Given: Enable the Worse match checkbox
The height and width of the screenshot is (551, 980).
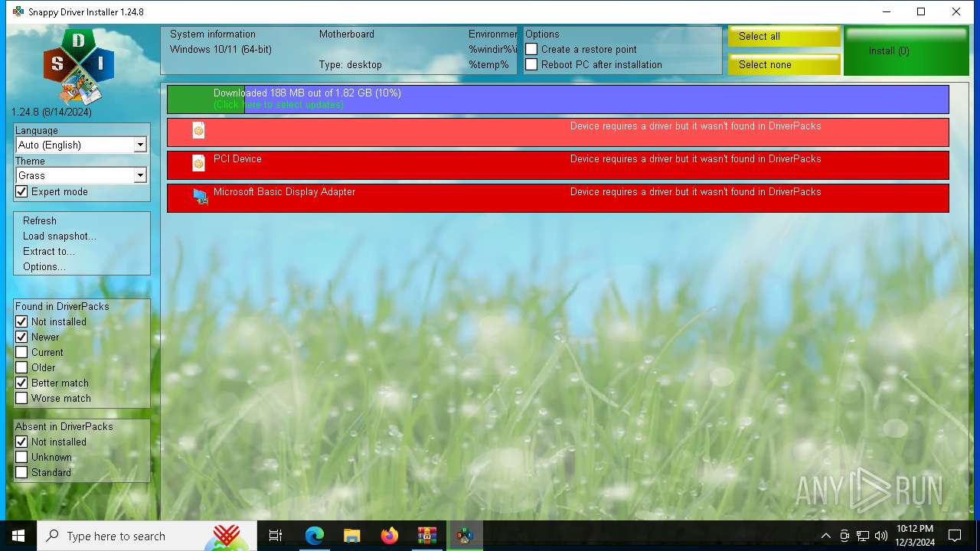Looking at the screenshot, I should 21,398.
